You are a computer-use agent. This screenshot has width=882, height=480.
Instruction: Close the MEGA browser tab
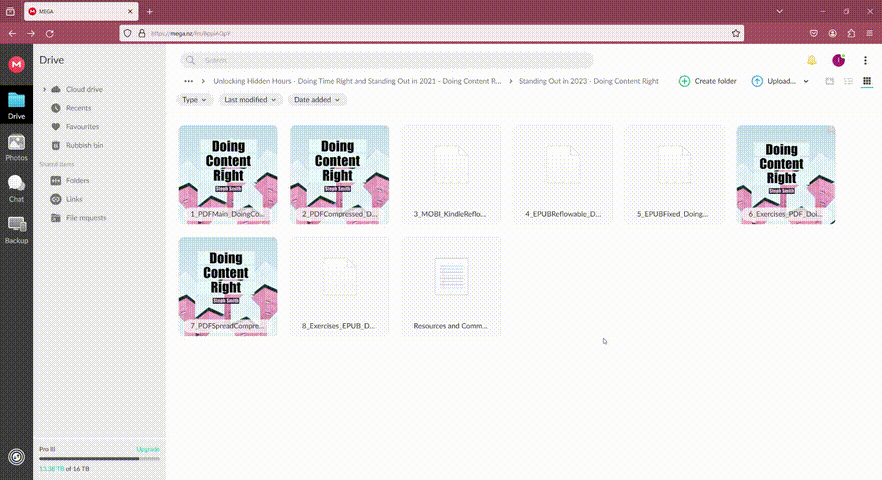point(130,11)
